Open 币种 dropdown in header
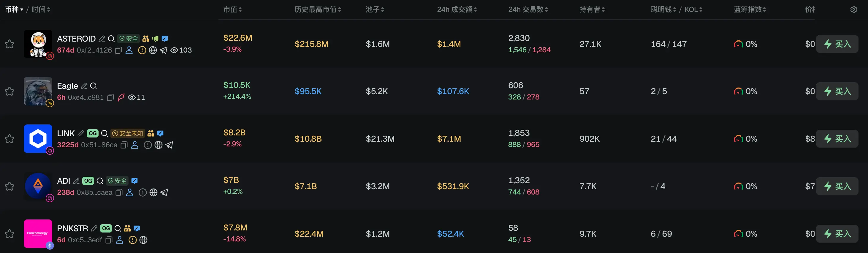The height and width of the screenshot is (253, 868). coord(14,10)
